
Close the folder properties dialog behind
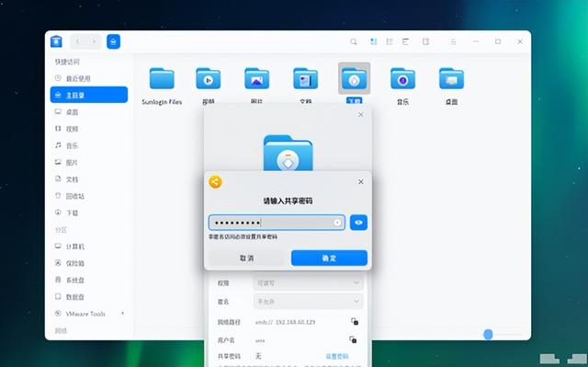pyautogui.click(x=361, y=114)
